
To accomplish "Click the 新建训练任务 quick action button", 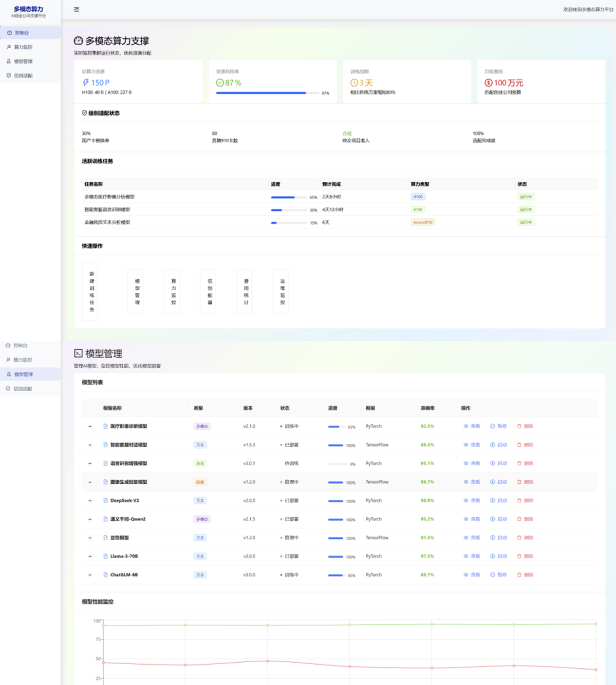I will [90, 291].
